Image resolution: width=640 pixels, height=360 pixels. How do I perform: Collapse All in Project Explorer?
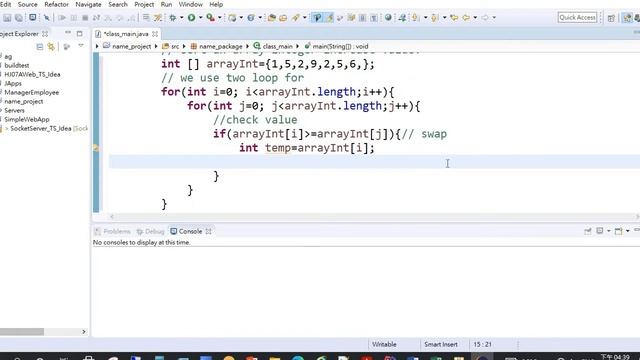(x=40, y=47)
